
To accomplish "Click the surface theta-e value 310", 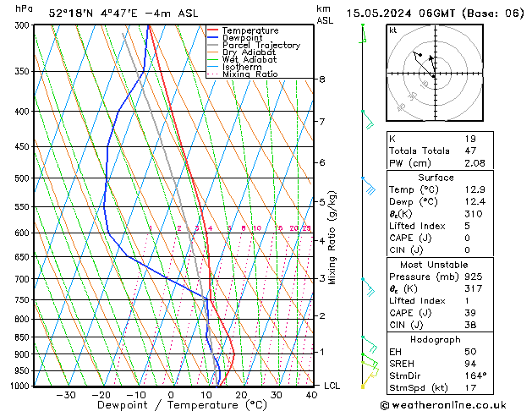I will 474,214.
